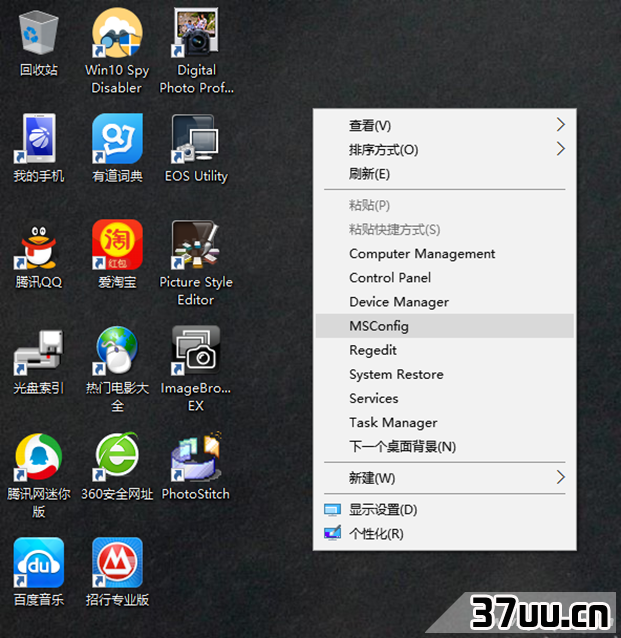
Task: Select the Digital Photo Professional shortcut icon
Action: point(196,32)
